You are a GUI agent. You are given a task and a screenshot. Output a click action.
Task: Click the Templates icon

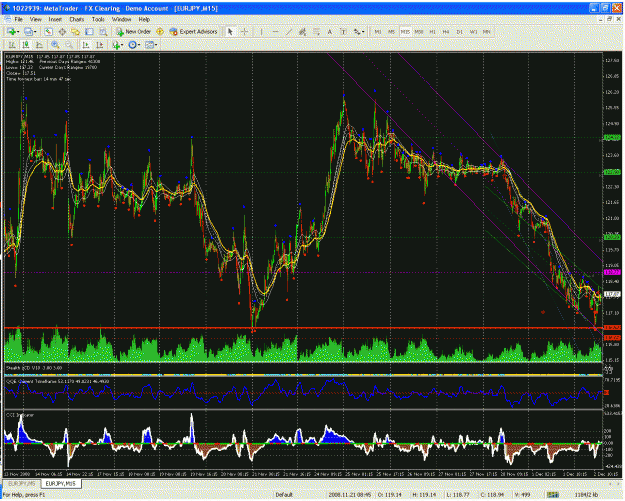[149, 45]
